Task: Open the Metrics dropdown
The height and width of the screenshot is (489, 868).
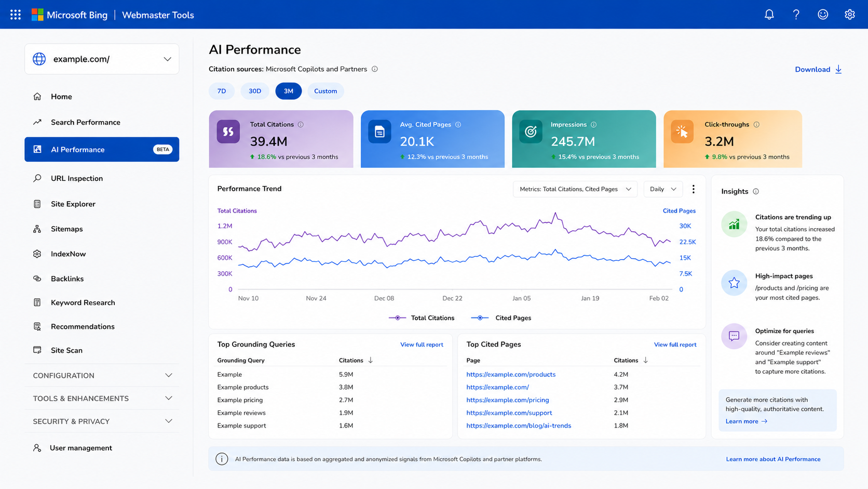Action: [x=575, y=189]
